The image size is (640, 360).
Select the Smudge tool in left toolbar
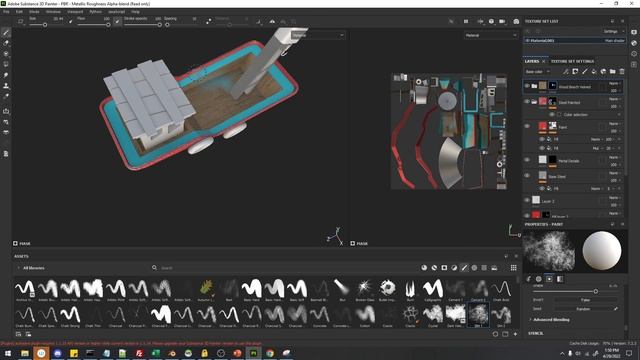pos(6,75)
